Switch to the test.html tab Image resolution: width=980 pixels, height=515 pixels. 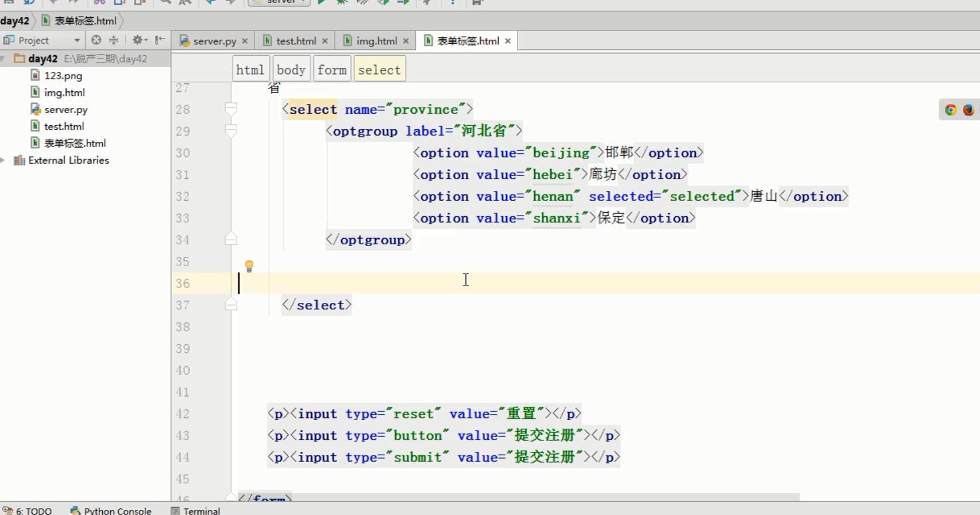[x=295, y=41]
